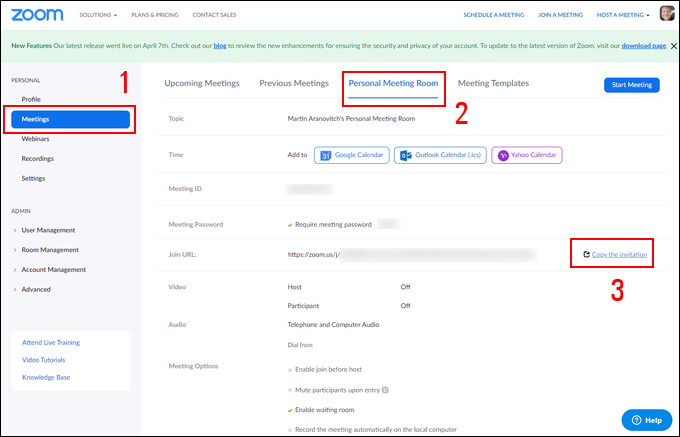Screen dimensions: 680x437
Task: Open the download page link
Action: pos(644,46)
